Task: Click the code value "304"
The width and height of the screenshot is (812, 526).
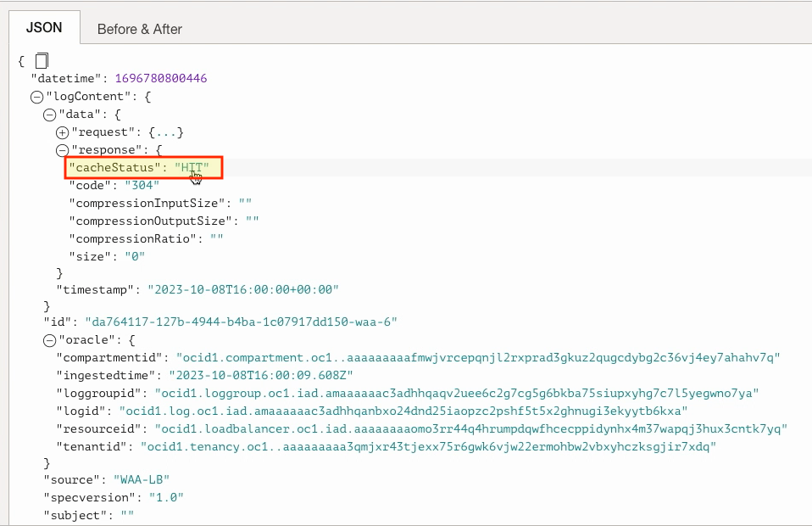Action: click(142, 186)
